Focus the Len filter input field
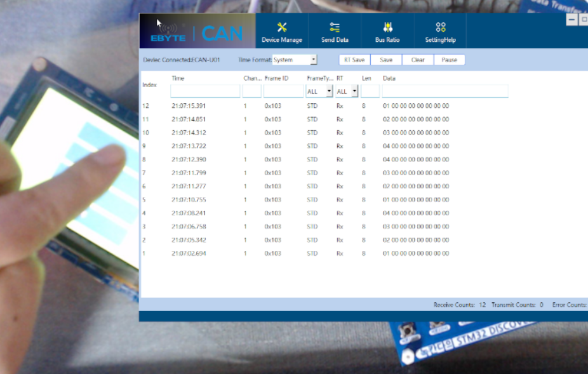The image size is (588, 374). [370, 91]
